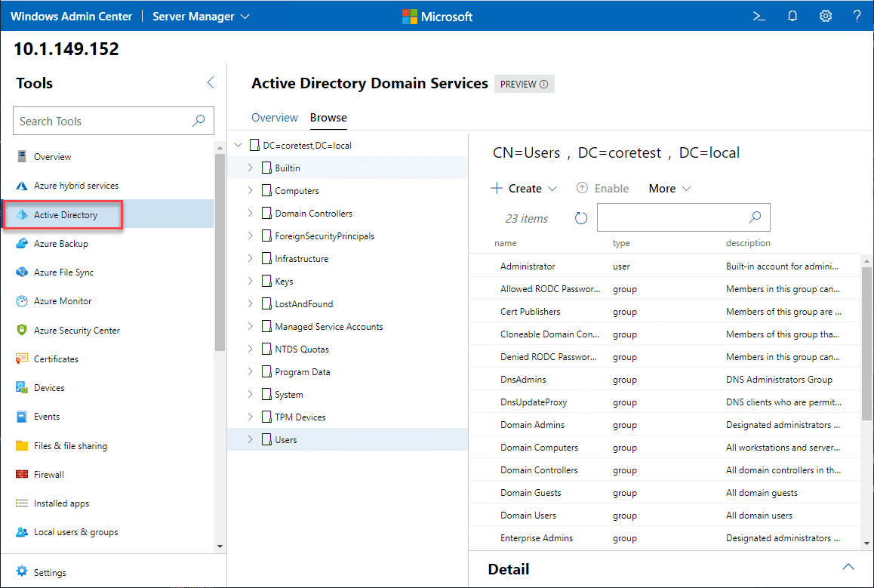Switch to the Overview tab
Viewport: 874px width, 588px height.
click(274, 118)
